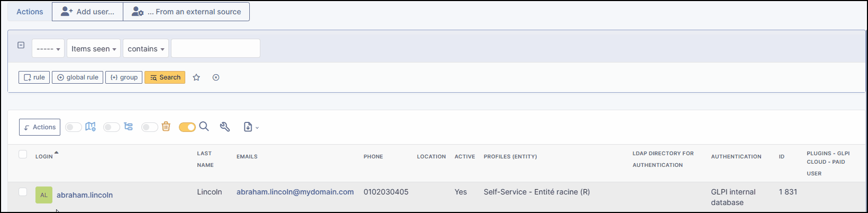This screenshot has height=213, width=868.
Task: Click the clear search circle-x icon
Action: (216, 77)
